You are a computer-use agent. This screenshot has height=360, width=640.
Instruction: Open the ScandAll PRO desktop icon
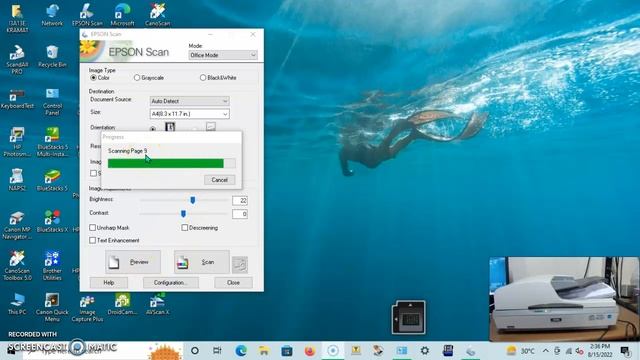coord(17,59)
